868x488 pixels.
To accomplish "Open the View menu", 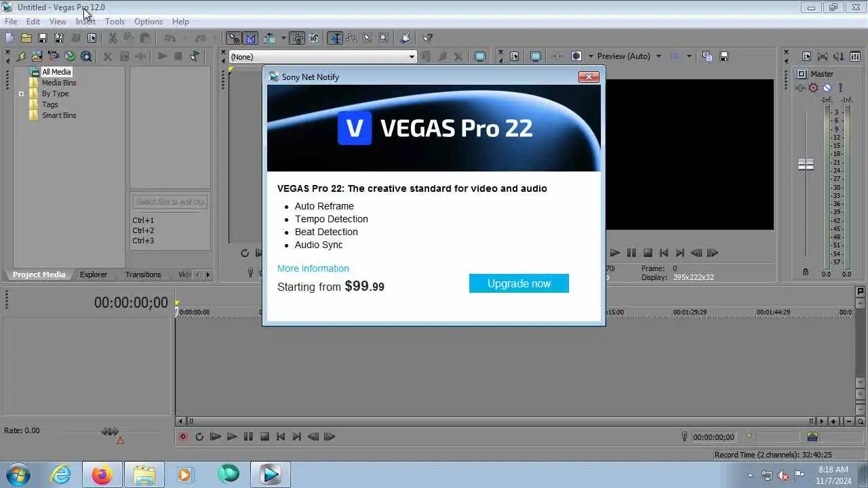I will pos(58,22).
